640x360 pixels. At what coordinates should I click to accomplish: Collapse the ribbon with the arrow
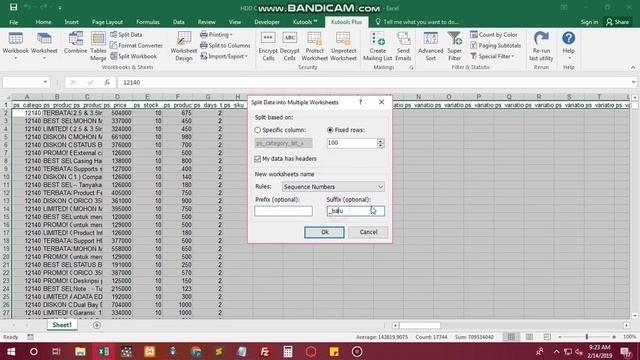633,67
